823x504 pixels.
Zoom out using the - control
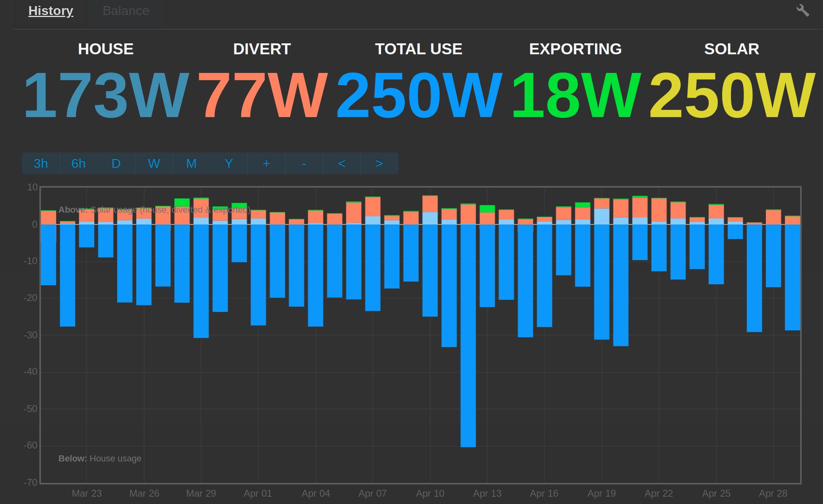(304, 163)
